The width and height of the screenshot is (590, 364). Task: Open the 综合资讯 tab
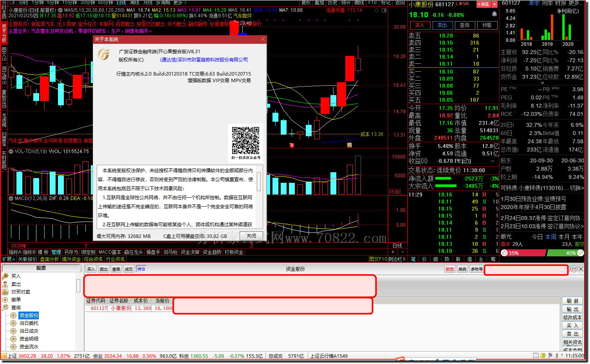tap(93, 259)
